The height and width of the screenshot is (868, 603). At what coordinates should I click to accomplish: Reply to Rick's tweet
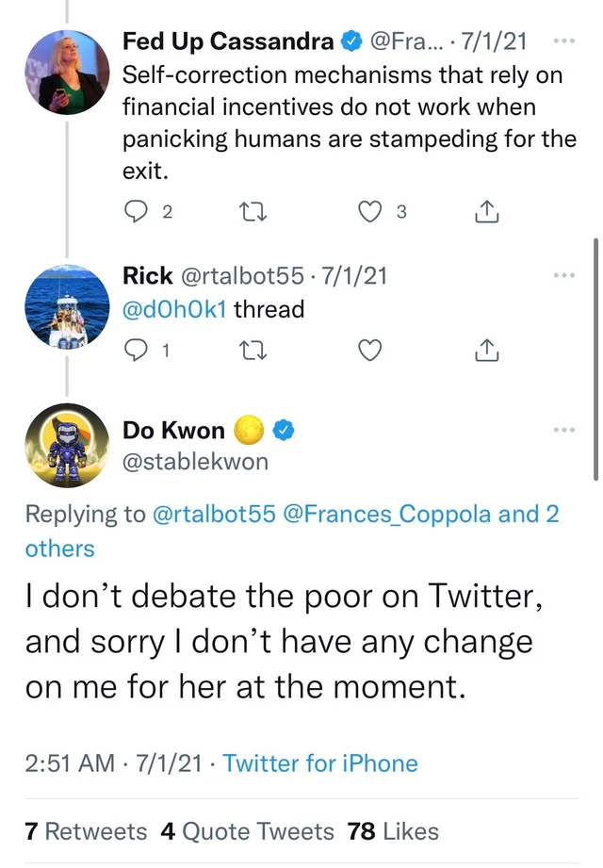[136, 350]
